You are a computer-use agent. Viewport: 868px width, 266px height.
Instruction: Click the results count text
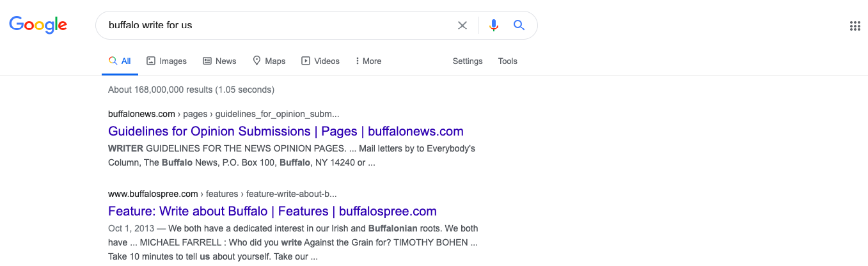191,90
